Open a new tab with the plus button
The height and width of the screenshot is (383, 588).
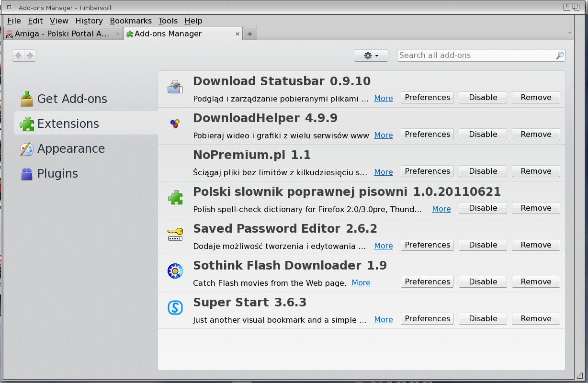(x=249, y=34)
